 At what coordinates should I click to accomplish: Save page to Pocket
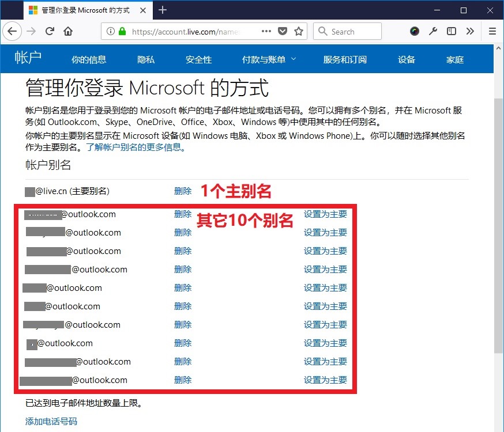click(x=282, y=31)
